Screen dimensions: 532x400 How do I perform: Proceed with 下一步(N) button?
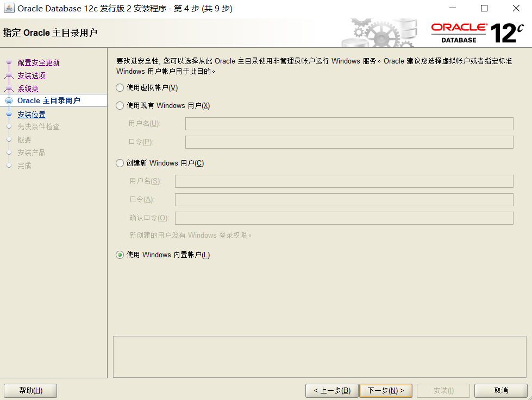386,391
